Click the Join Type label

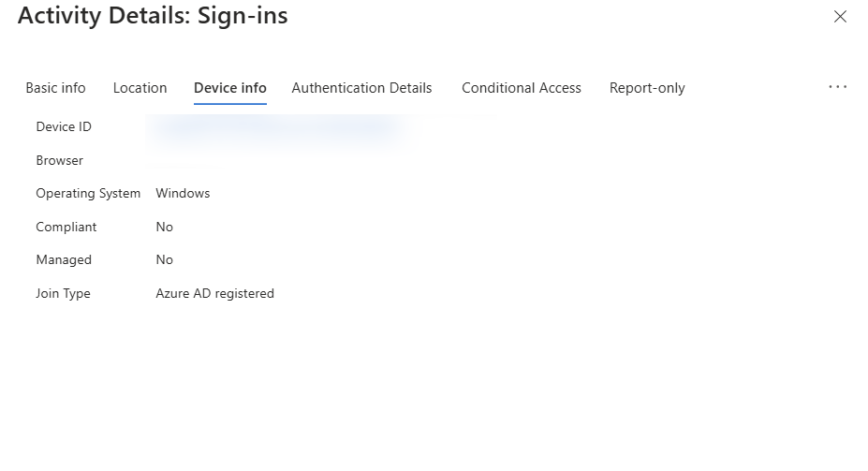63,294
